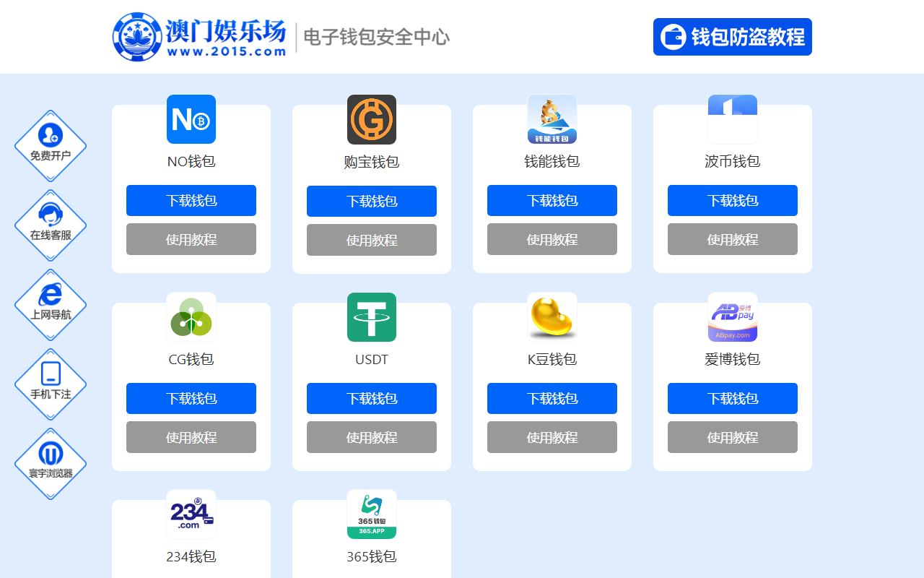
Task: Download the USDT wallet
Action: tap(372, 398)
